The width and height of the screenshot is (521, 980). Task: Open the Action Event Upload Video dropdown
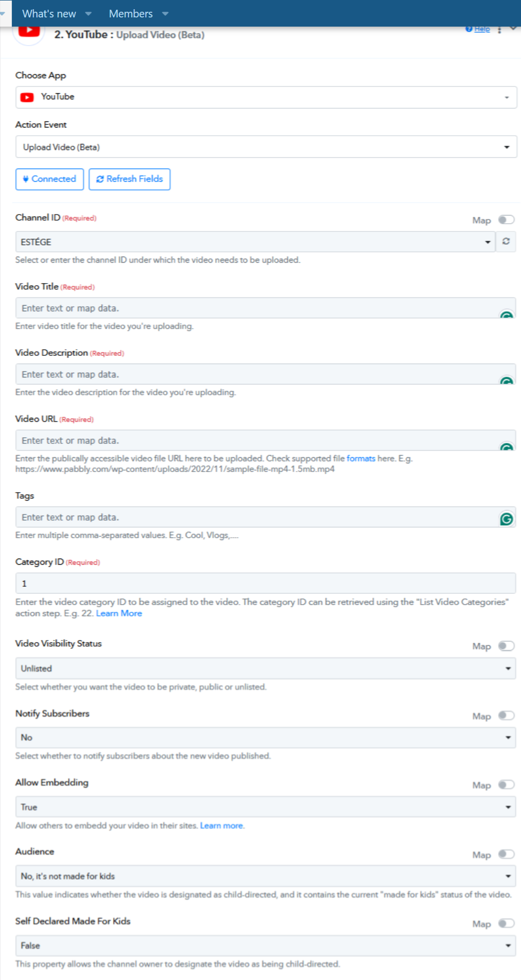(266, 147)
